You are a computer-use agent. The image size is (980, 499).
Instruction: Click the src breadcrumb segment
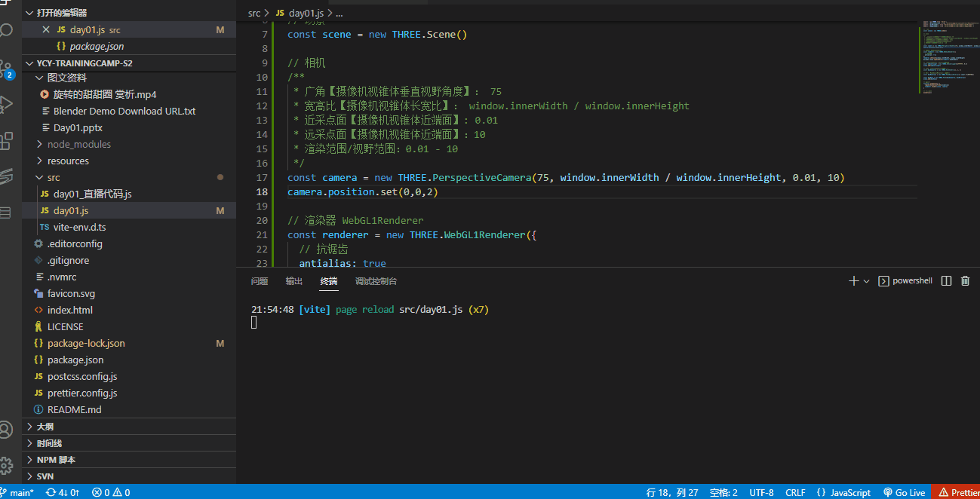tap(254, 13)
